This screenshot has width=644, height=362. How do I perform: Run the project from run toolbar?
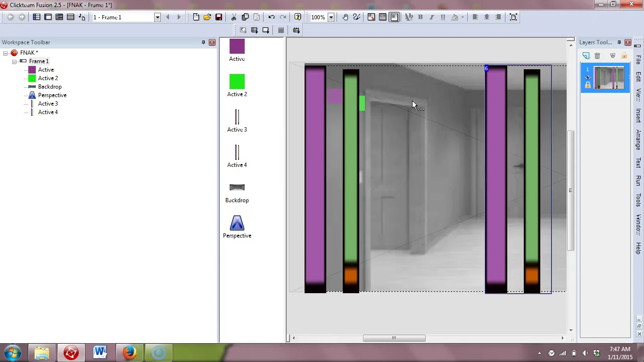tap(243, 30)
